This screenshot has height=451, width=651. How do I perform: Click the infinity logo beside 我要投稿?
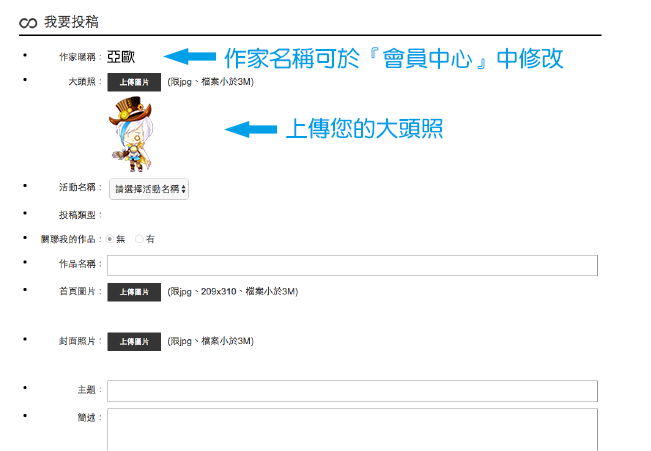point(28,23)
